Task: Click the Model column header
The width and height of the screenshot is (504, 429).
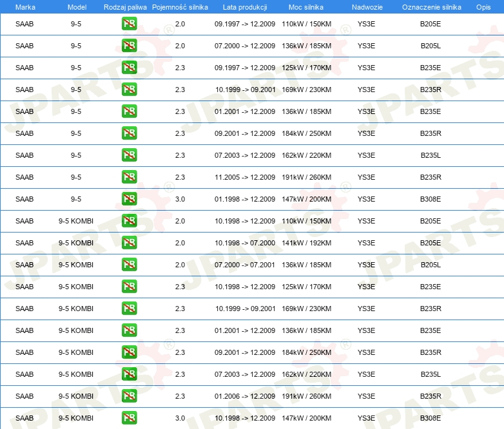Action: pos(77,7)
